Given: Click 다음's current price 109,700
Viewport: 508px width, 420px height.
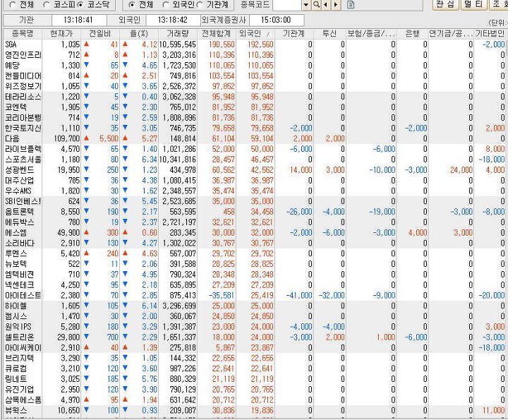Looking at the screenshot, I should 67,138.
